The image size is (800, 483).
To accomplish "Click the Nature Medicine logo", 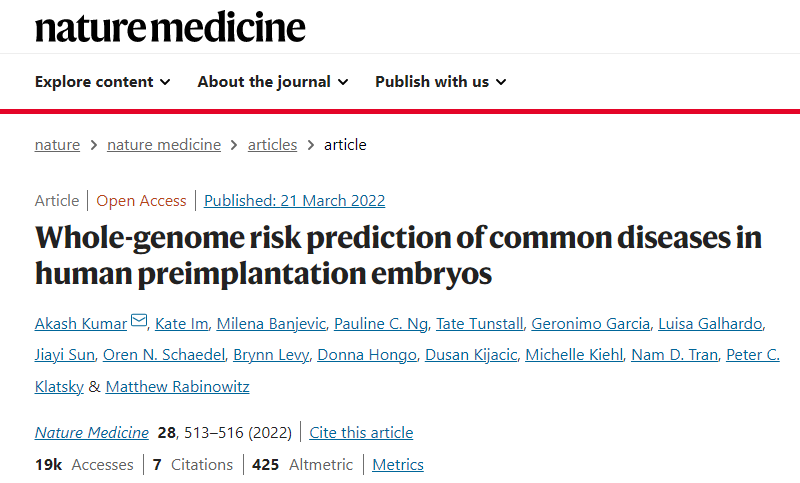I will (x=170, y=26).
